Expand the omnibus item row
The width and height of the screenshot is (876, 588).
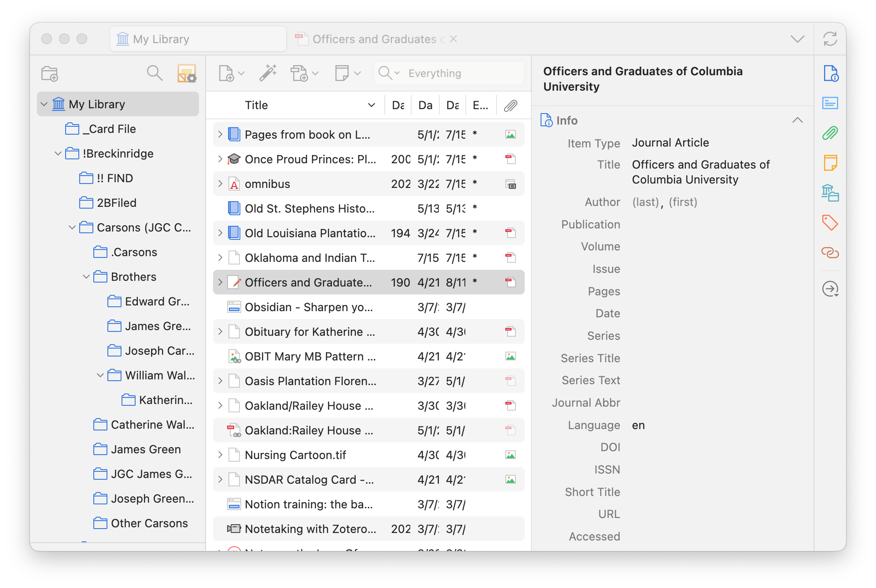[220, 184]
